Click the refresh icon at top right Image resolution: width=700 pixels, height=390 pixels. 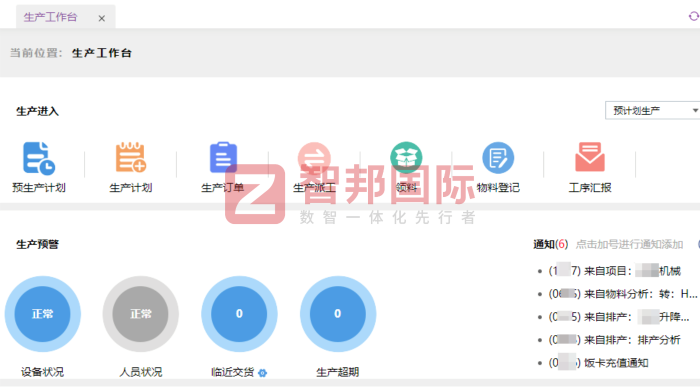(694, 17)
